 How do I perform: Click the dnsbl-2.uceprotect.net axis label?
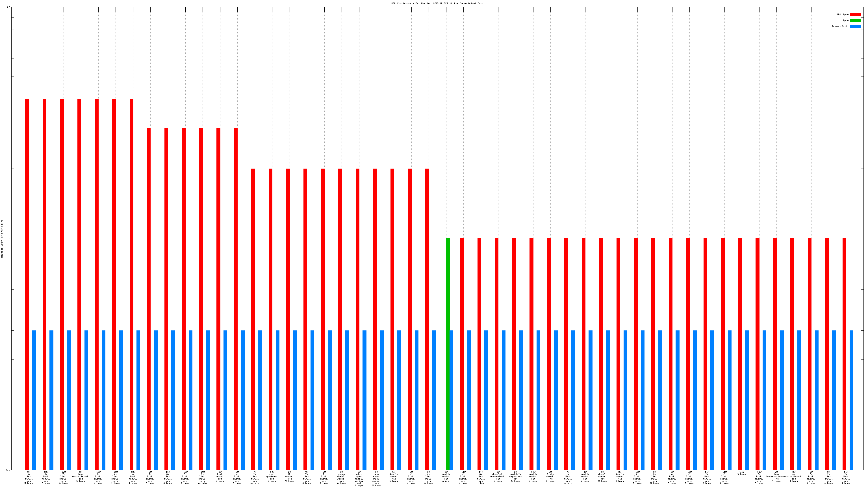point(516,476)
